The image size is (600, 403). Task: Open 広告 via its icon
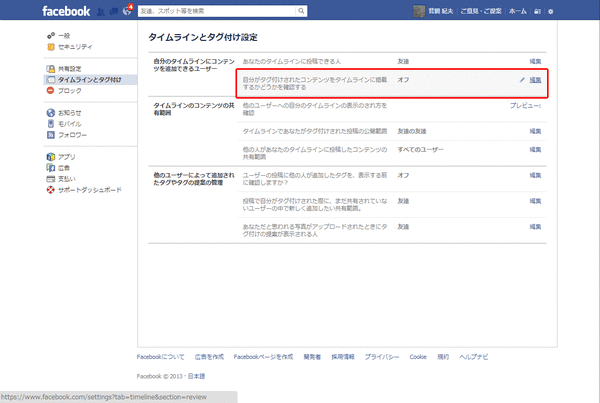coord(51,168)
